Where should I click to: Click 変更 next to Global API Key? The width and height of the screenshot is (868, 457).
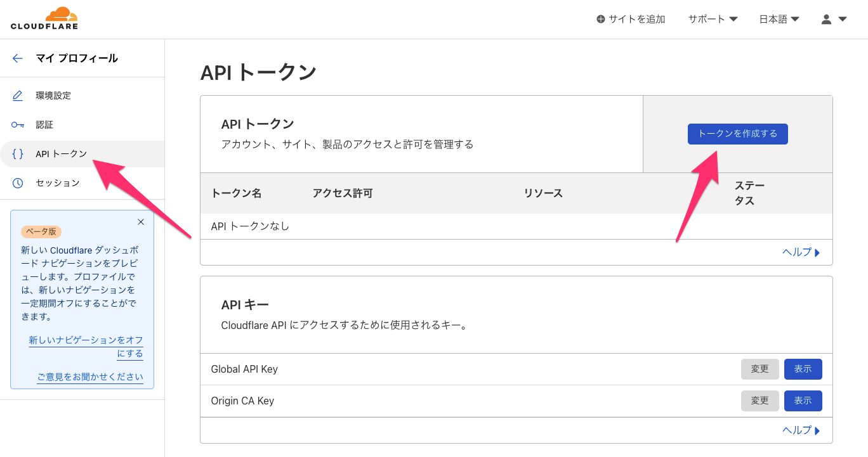point(760,369)
